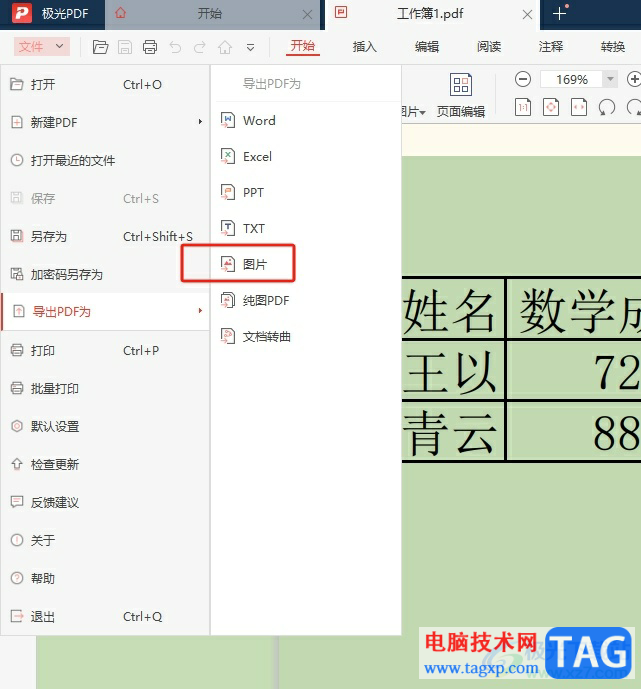Screen dimensions: 641x689
Task: Click the fit page icon
Action: click(551, 107)
